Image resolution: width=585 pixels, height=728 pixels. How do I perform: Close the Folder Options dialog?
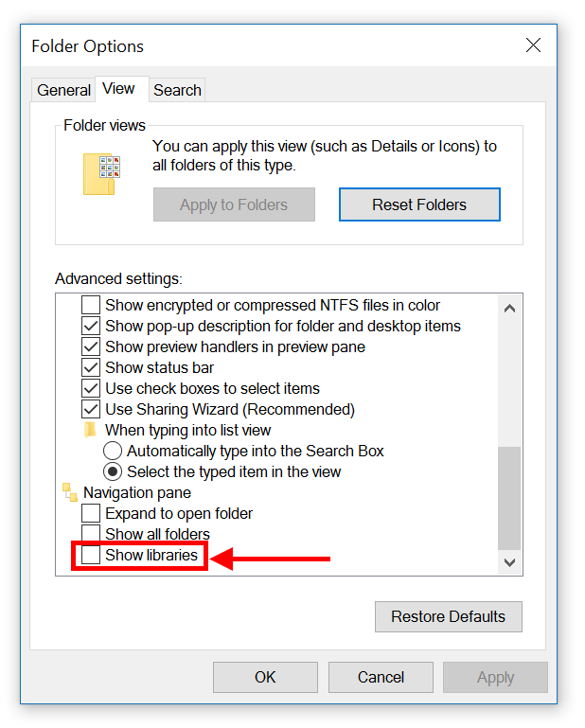(x=533, y=45)
